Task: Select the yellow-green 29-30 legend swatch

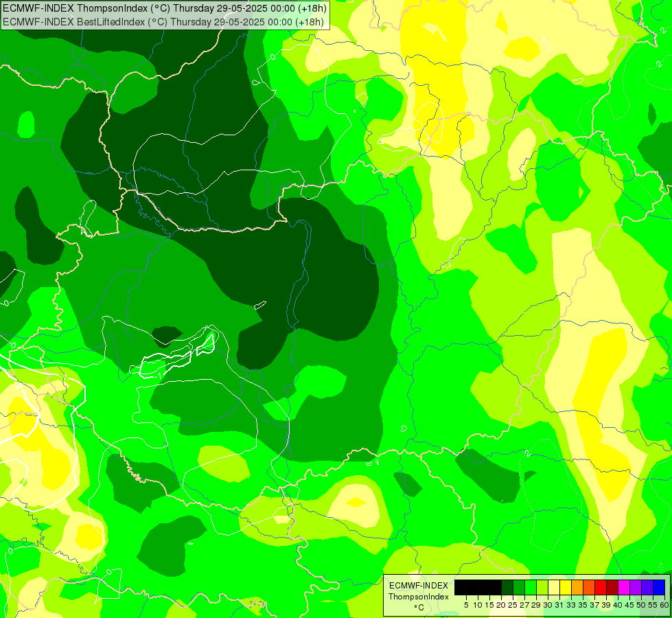Action: 542,587
